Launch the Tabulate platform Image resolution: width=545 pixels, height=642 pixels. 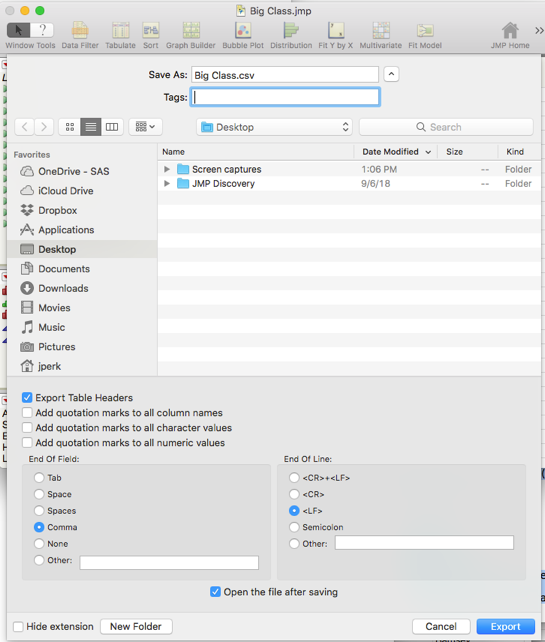coord(120,35)
